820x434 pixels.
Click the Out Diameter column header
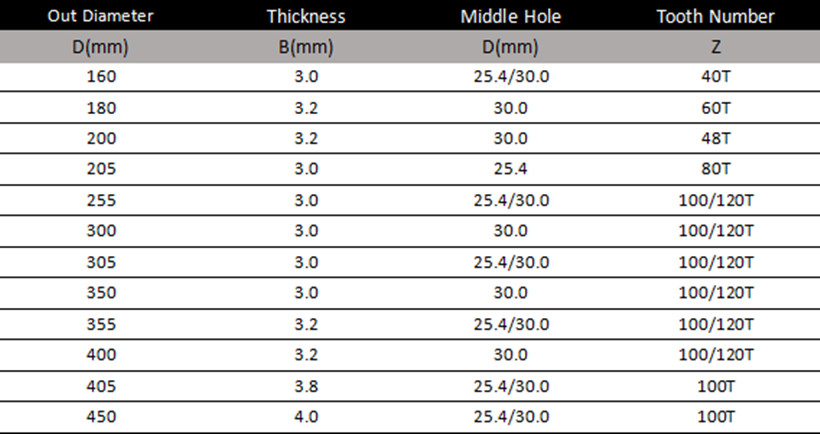pos(100,16)
